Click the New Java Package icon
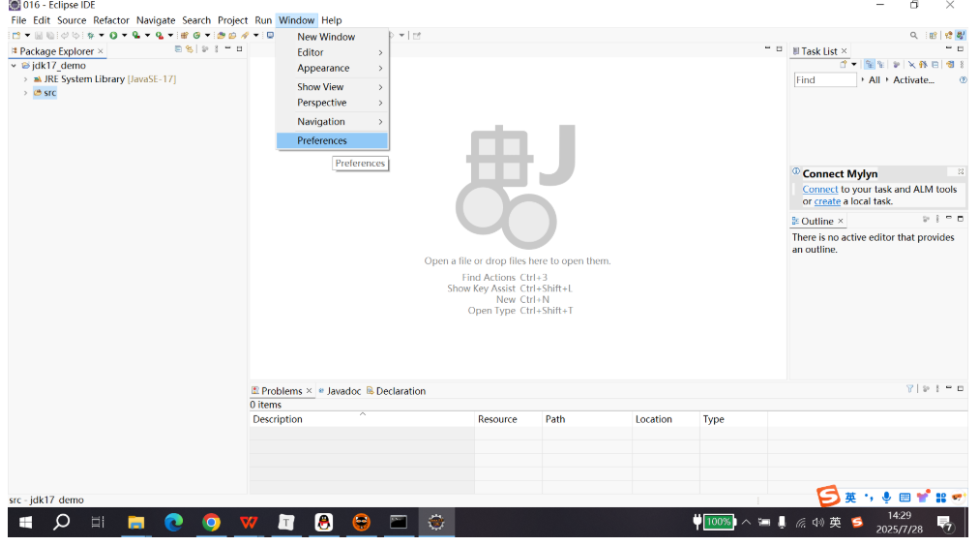 tap(185, 36)
